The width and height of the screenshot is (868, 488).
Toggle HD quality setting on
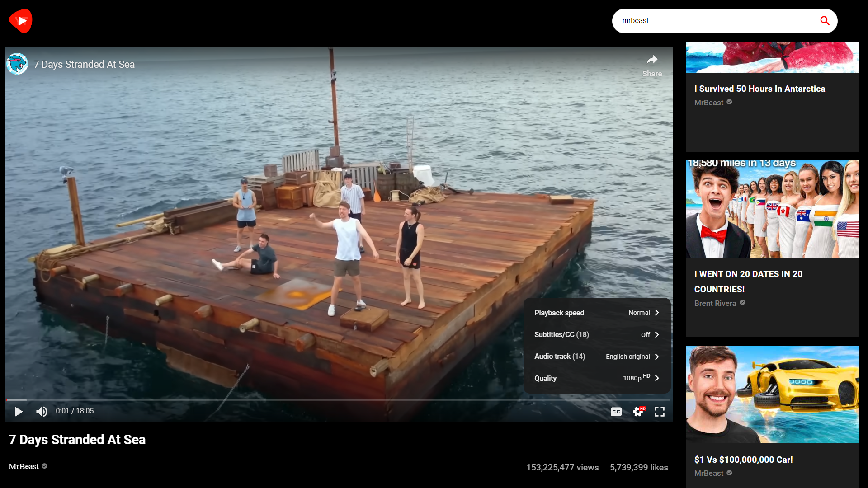pos(595,378)
